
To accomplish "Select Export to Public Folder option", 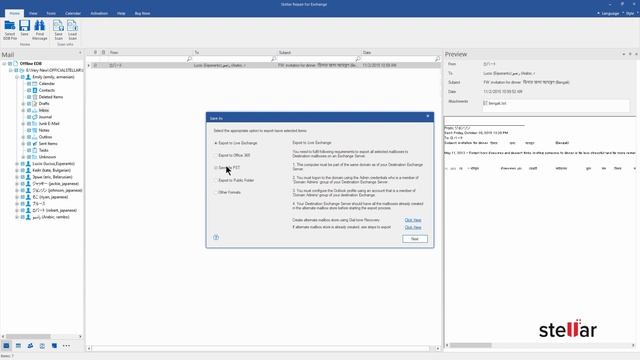I will [234, 180].
